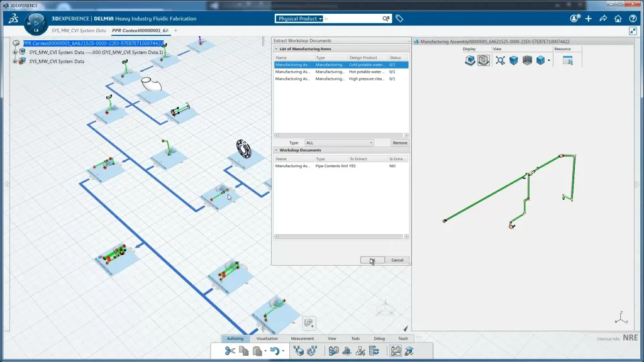Open the Undo history arrow
Screen dimensions: 644x362
tap(283, 351)
